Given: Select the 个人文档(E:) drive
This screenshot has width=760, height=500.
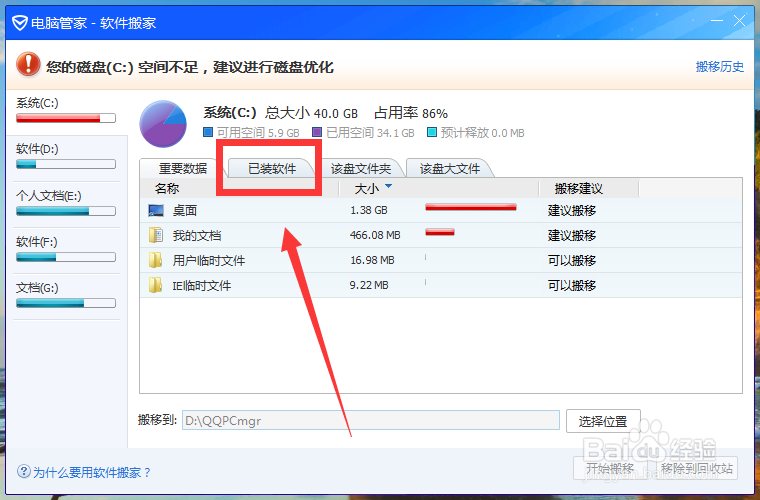Looking at the screenshot, I should [x=65, y=204].
